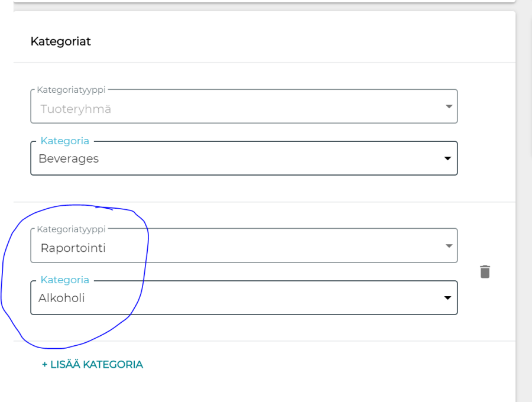Click the Kategoriat section heading

pos(60,42)
